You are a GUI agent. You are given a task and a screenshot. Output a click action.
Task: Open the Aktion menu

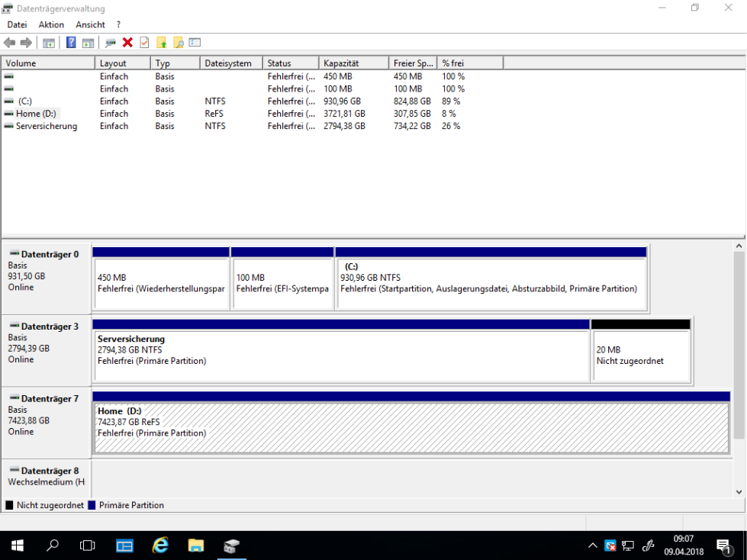[51, 24]
